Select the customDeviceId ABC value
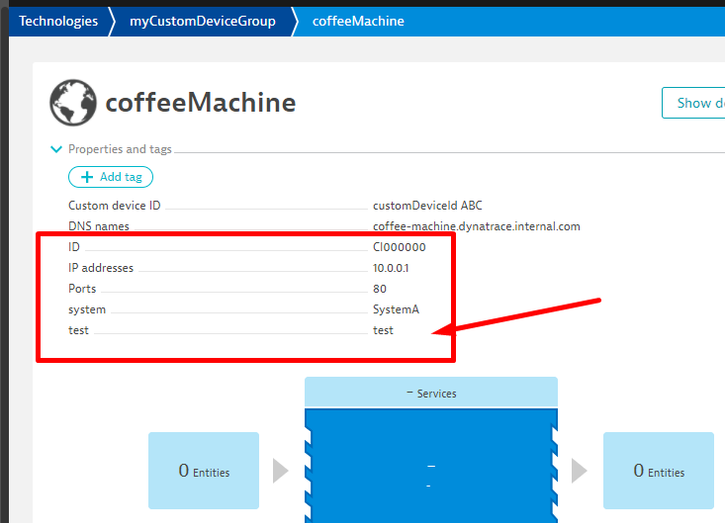This screenshot has height=523, width=725. (428, 205)
